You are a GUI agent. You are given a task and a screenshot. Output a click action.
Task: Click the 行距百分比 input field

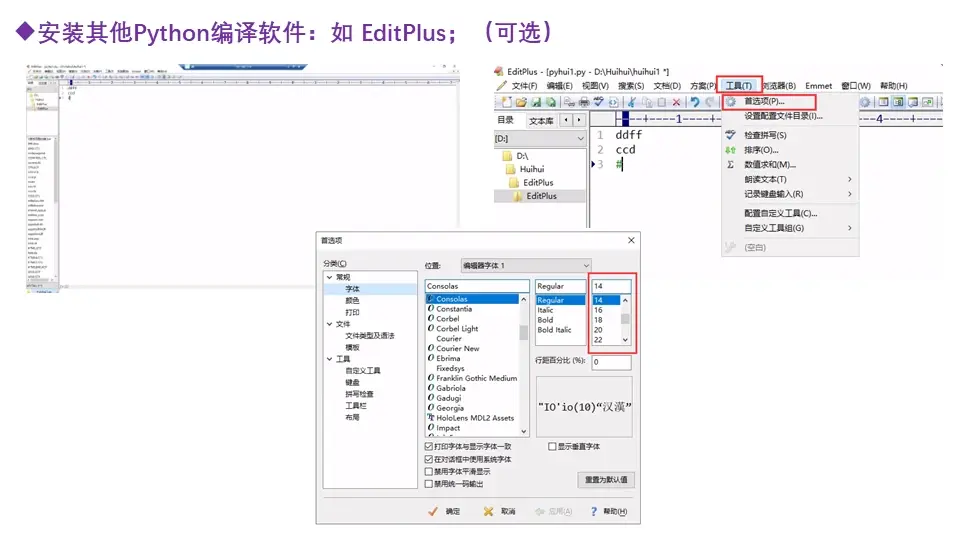point(611,362)
